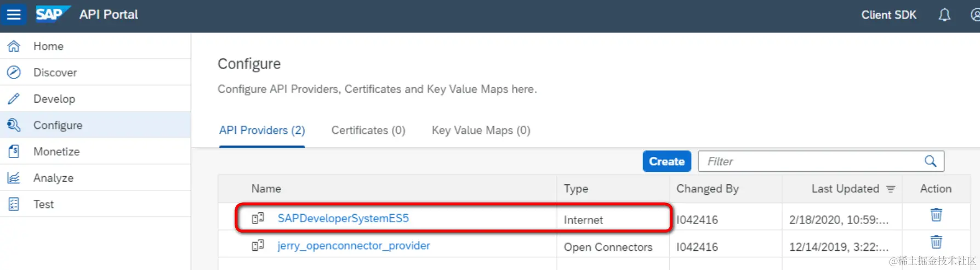
Task: Delete the SAPDeveloperSystemES5 provider
Action: coord(936,215)
